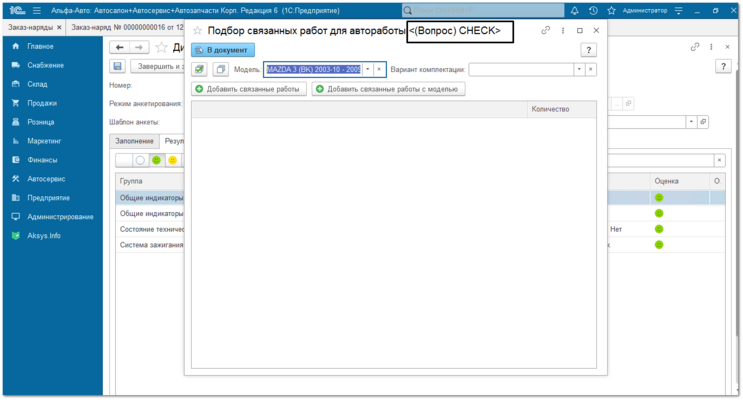Add dialog to favorites with star
The image size is (743, 400).
coord(198,31)
